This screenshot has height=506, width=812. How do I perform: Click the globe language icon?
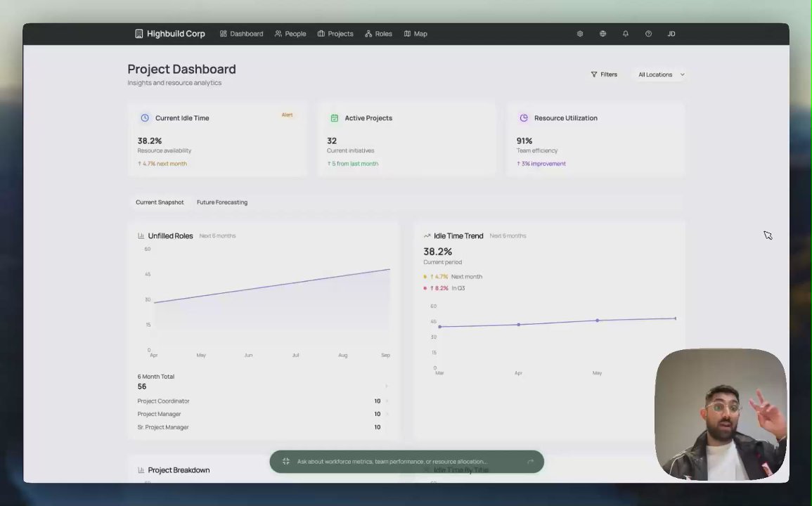coord(602,34)
